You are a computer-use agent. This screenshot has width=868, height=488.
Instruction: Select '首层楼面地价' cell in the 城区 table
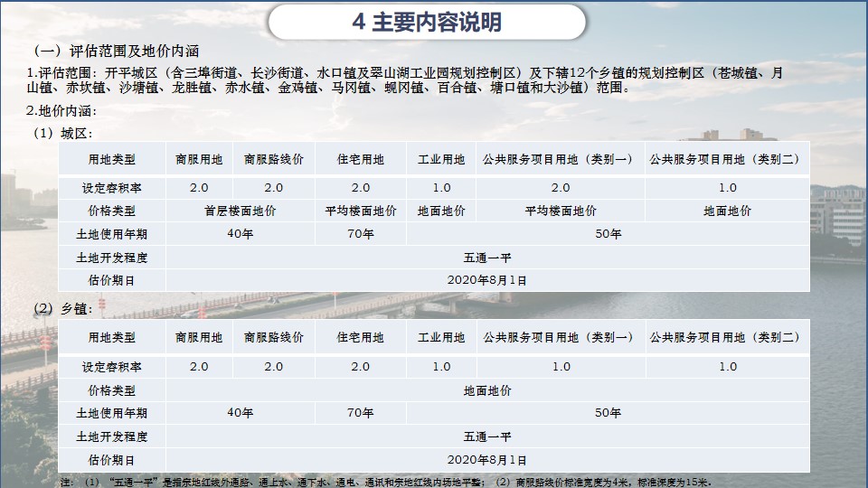point(240,211)
